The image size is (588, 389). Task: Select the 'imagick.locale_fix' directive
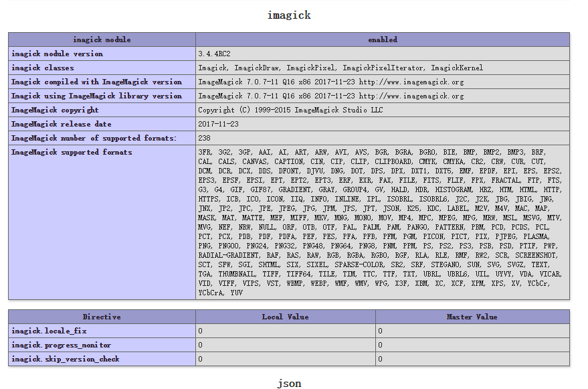tap(49, 331)
